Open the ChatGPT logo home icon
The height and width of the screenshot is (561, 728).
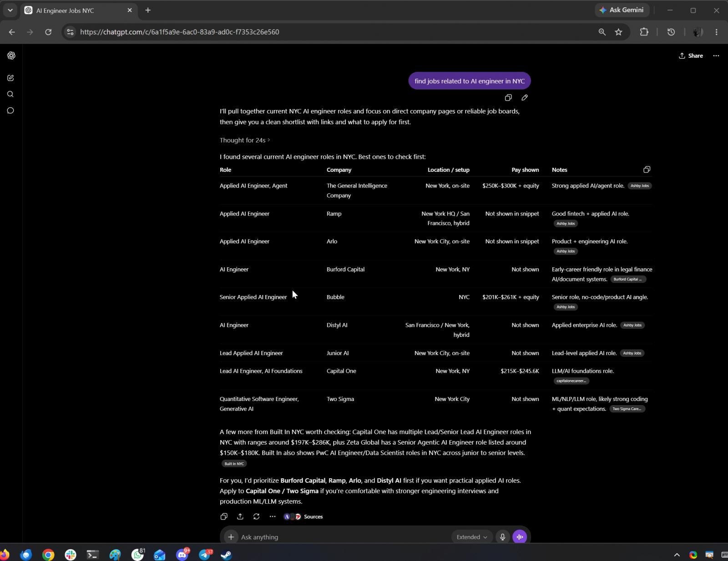11,55
